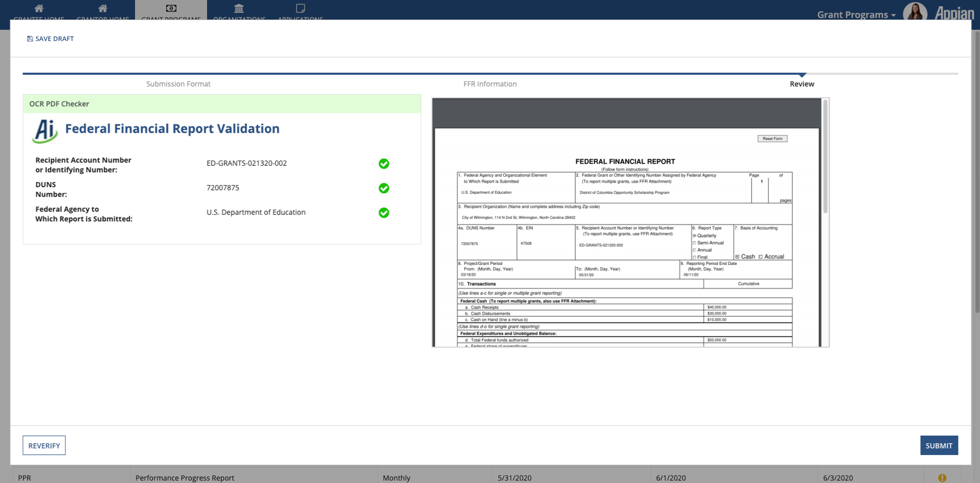This screenshot has height=483, width=980.
Task: Click the Cash Disbursements amount $30,000.00
Action: click(717, 314)
